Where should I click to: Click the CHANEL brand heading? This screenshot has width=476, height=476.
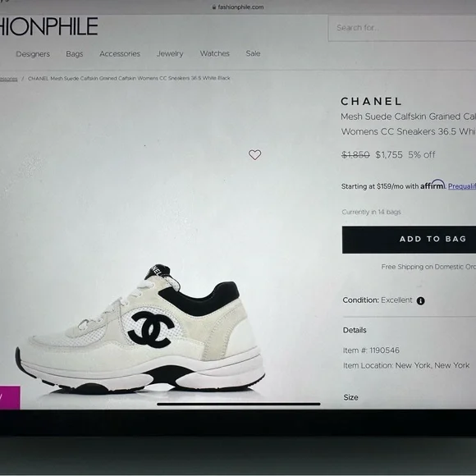pos(372,102)
